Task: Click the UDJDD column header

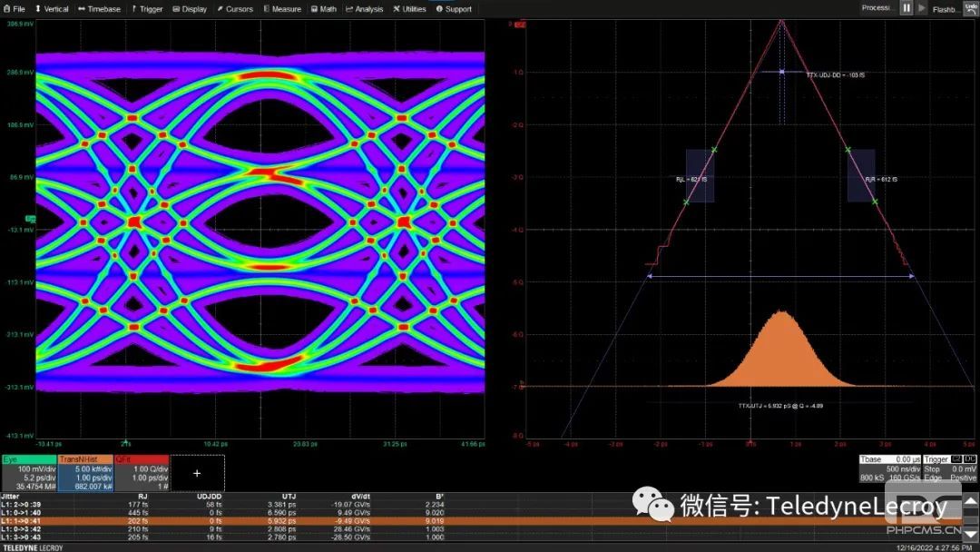Action: [x=209, y=497]
